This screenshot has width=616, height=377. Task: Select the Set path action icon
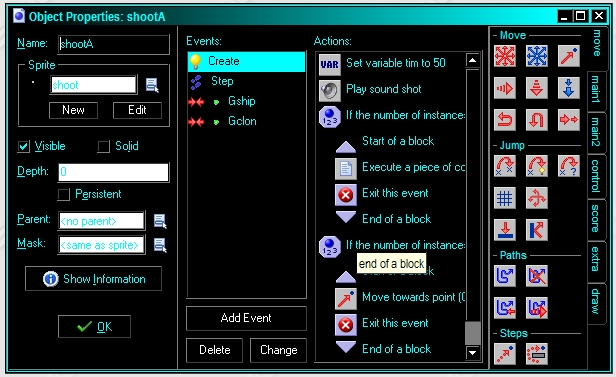(x=505, y=276)
